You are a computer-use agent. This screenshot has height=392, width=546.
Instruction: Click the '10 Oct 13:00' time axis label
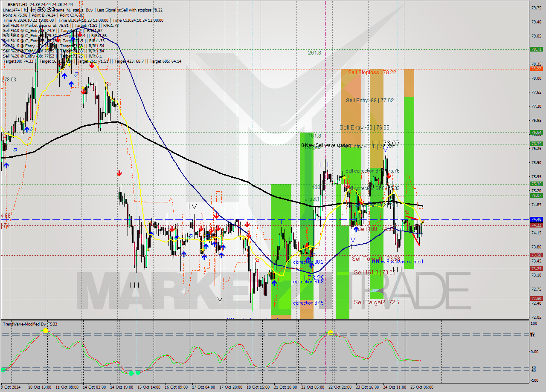pyautogui.click(x=40, y=387)
